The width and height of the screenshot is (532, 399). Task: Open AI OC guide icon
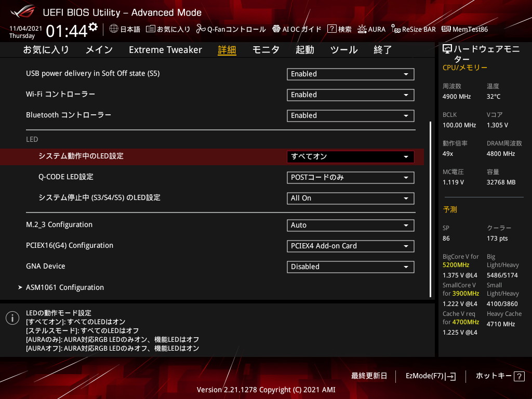coord(276,29)
